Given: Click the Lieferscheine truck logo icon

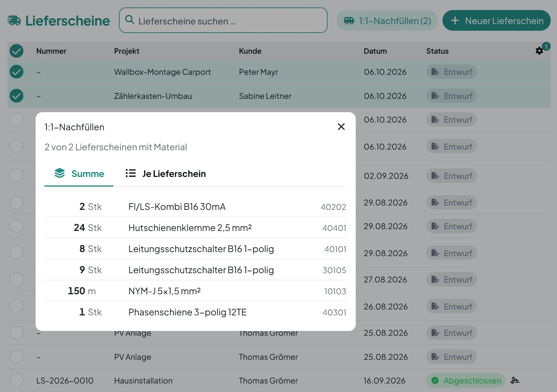Looking at the screenshot, I should click(x=14, y=21).
